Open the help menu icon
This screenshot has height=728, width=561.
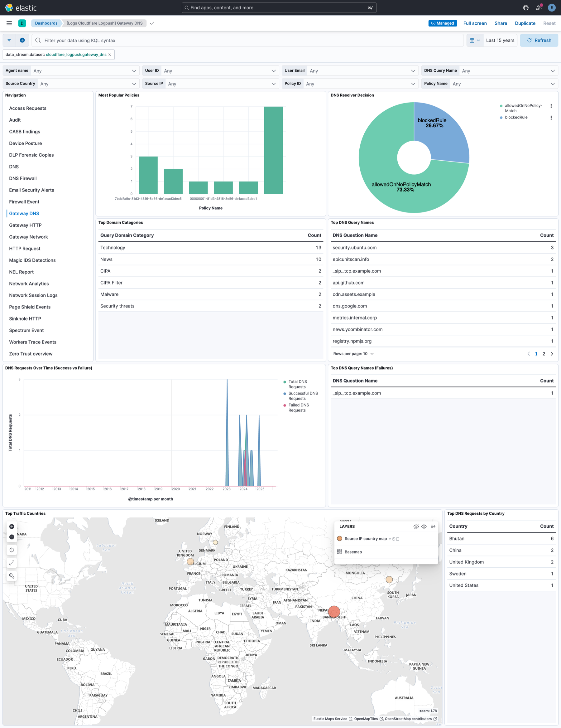[526, 8]
